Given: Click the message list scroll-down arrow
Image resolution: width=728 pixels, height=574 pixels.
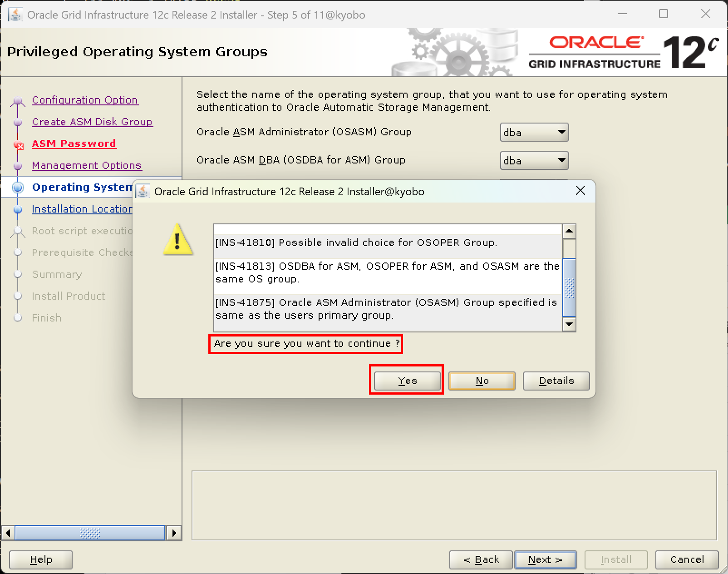Looking at the screenshot, I should pos(569,324).
